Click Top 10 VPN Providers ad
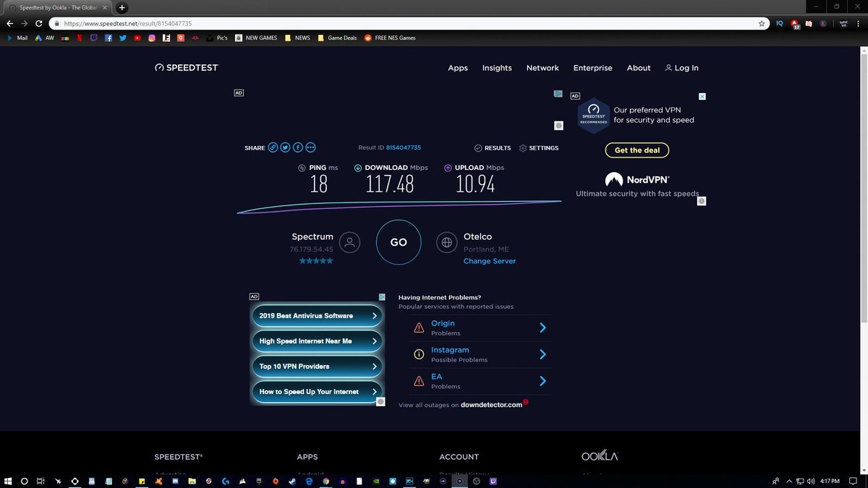The width and height of the screenshot is (868, 488). click(316, 367)
